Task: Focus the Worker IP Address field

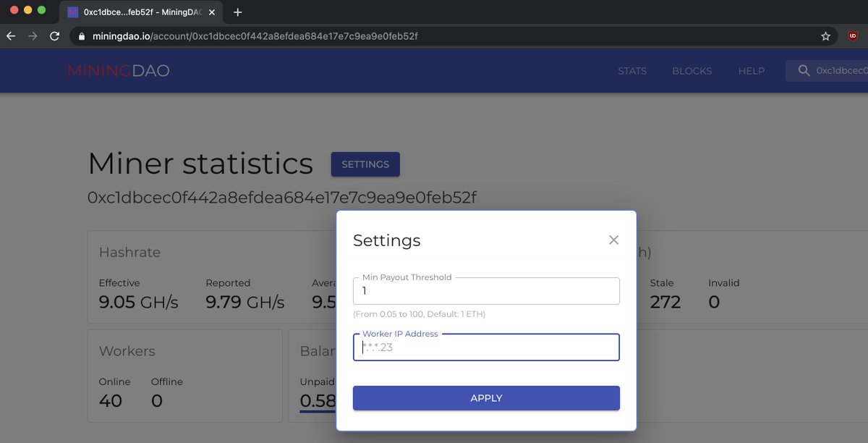Action: pyautogui.click(x=486, y=347)
